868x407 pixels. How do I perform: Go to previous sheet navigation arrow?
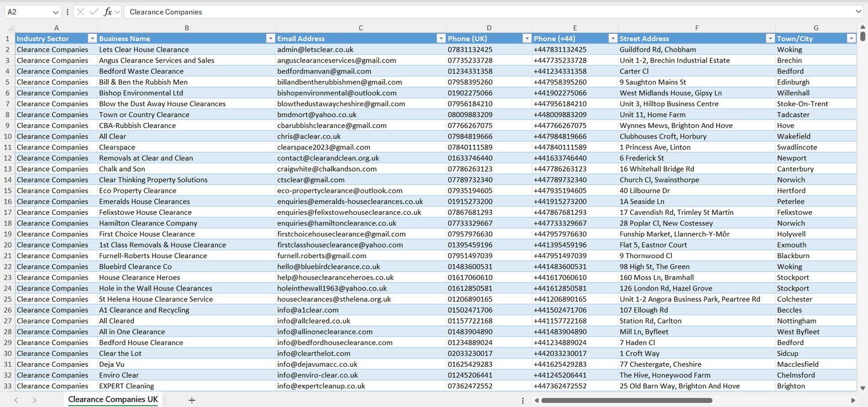[16, 400]
